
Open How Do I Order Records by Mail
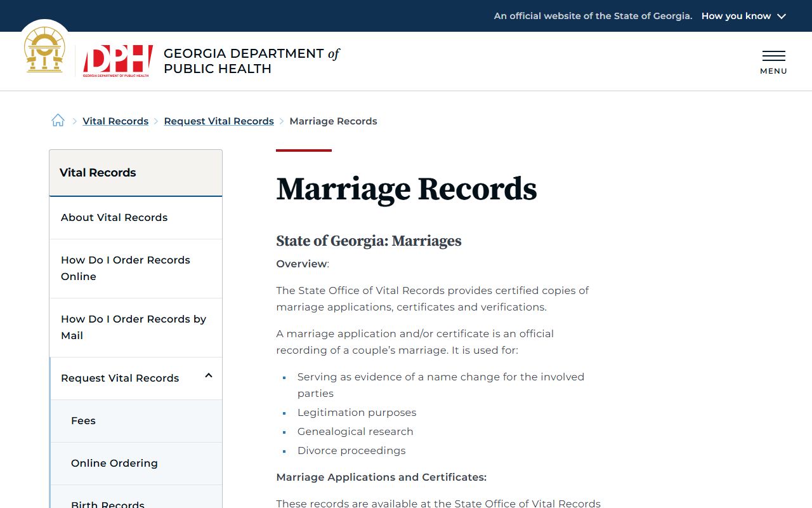(136, 328)
